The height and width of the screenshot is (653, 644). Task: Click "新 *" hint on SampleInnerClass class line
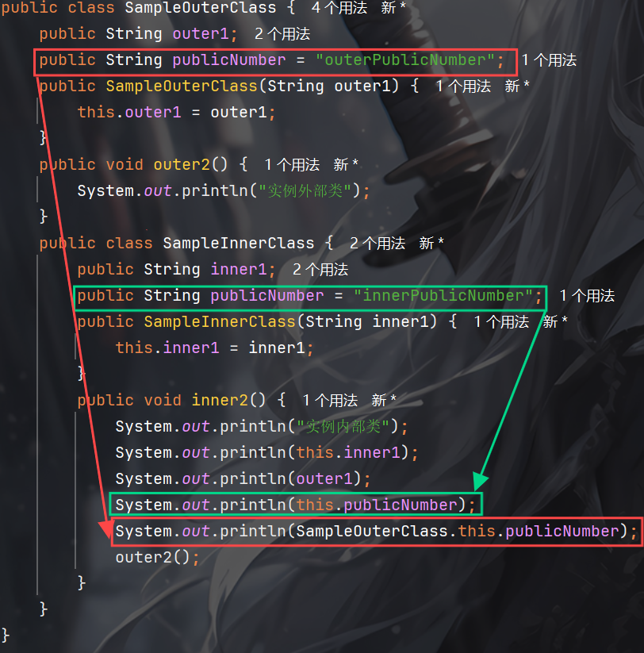coord(431,244)
